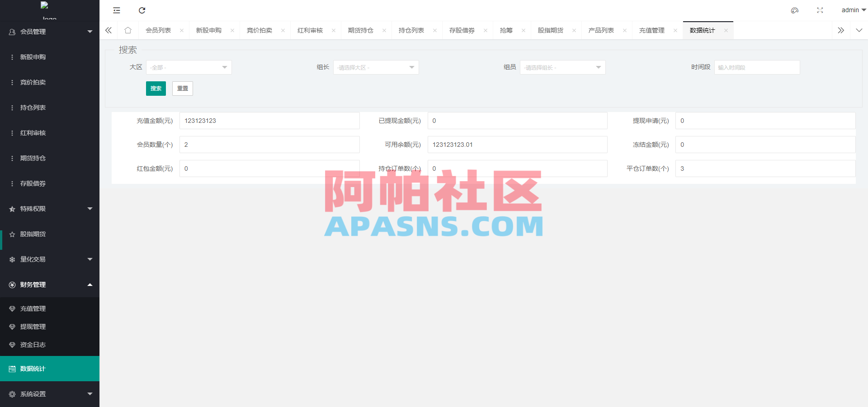The width and height of the screenshot is (868, 407).
Task: Click the green 搜索 button
Action: pos(156,88)
